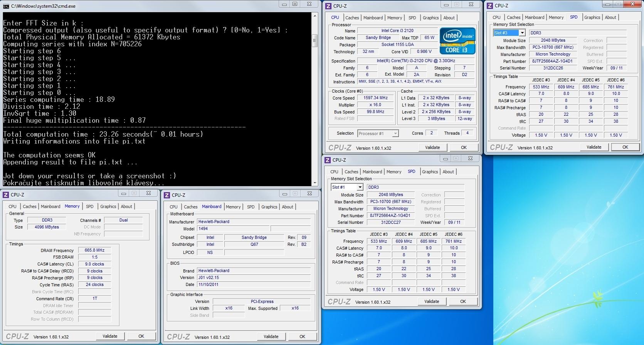Click 'Total computation time : 23.26 seconds' line
The width and height of the screenshot is (644, 345).
[103, 134]
